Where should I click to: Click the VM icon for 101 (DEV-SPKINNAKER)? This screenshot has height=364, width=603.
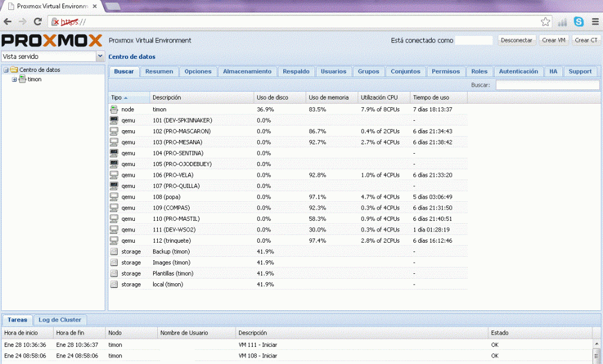(x=114, y=120)
